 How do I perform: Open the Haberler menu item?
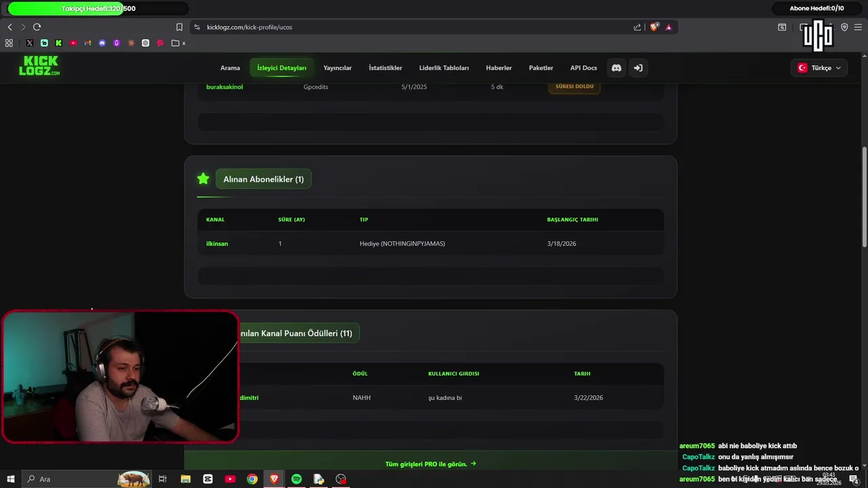[x=499, y=68]
